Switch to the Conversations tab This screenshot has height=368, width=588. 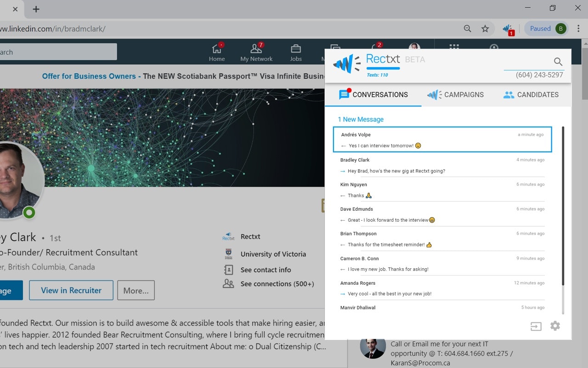tap(373, 95)
